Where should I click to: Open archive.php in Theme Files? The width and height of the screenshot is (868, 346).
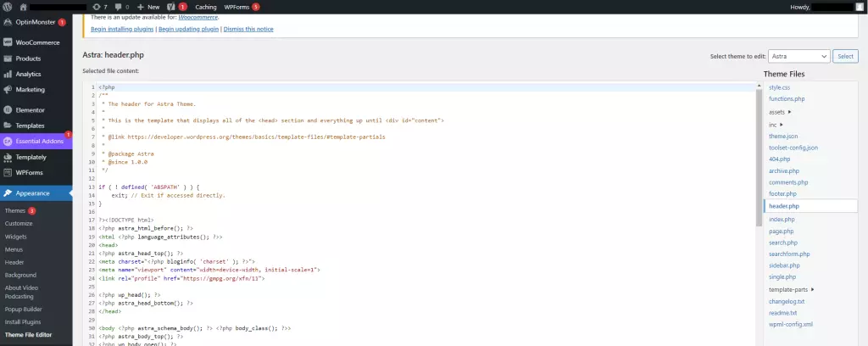click(784, 171)
